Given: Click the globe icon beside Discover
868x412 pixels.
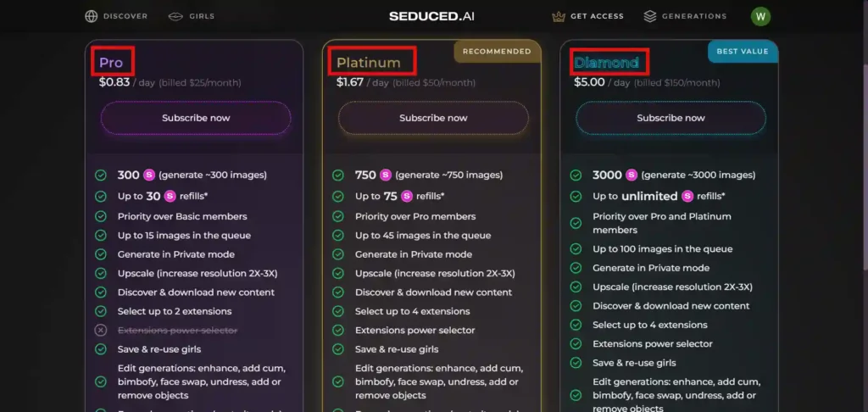Looking at the screenshot, I should pos(92,16).
